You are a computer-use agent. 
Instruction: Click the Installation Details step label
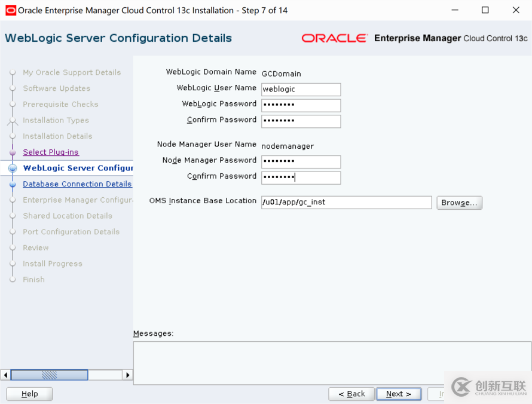click(57, 136)
